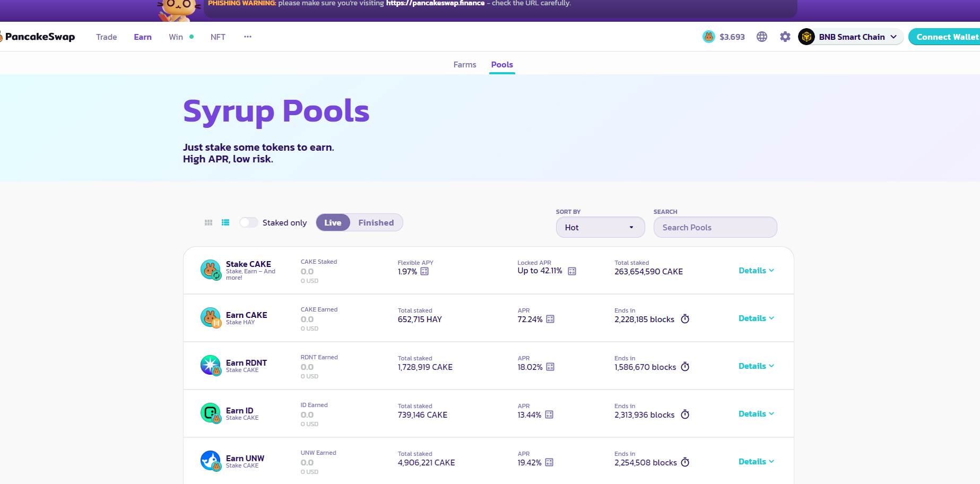Screen dimensions: 980x484
Task: Click timer icon beside 2,313,936 blocks
Action: (685, 414)
